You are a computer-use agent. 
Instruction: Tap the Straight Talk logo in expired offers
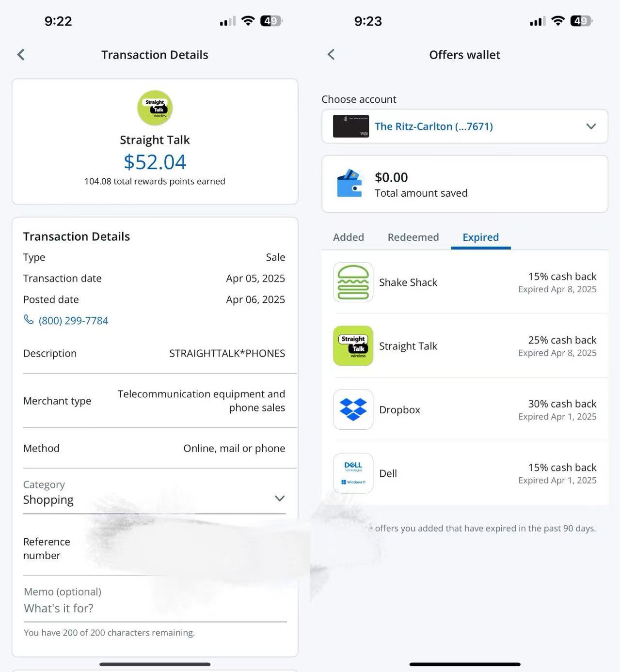point(353,346)
